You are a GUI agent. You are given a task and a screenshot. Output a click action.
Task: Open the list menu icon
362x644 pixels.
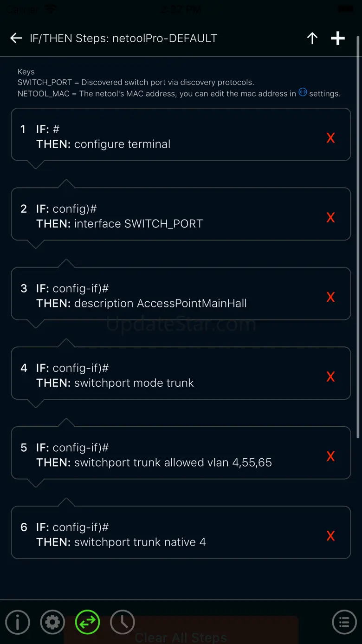[x=344, y=622]
